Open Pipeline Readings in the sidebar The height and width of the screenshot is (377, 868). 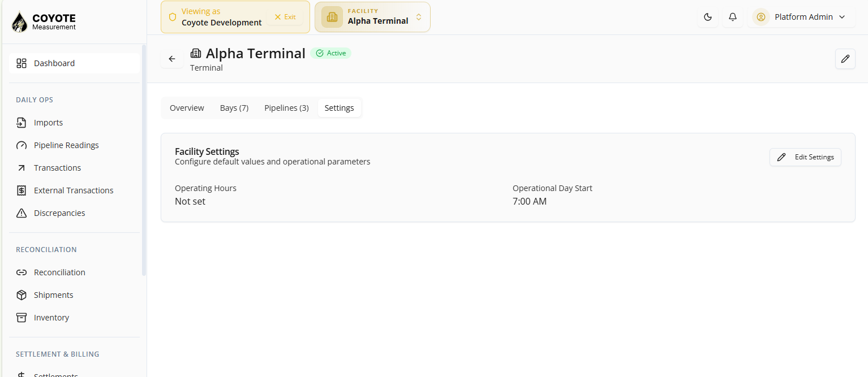[x=74, y=145]
